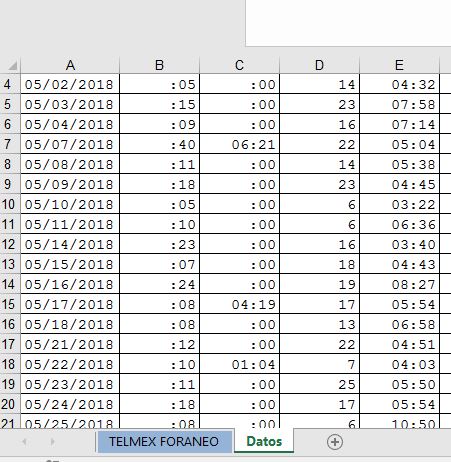The height and width of the screenshot is (462, 451).
Task: Click the column B cell showing :23
Action: (159, 244)
